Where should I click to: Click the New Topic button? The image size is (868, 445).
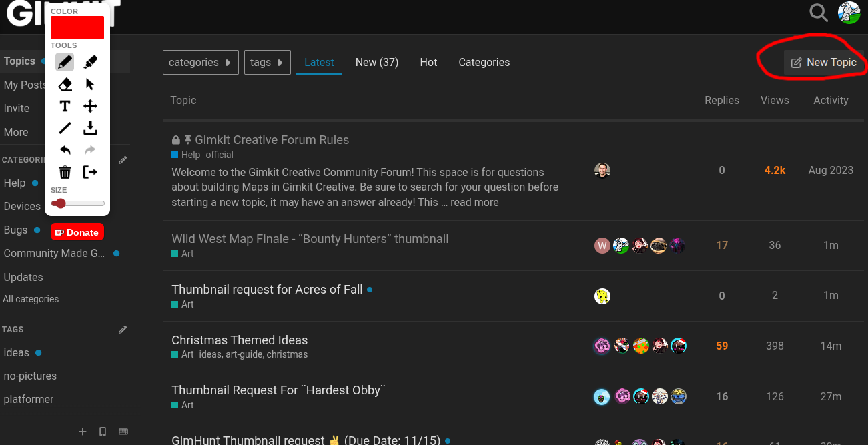[823, 62]
